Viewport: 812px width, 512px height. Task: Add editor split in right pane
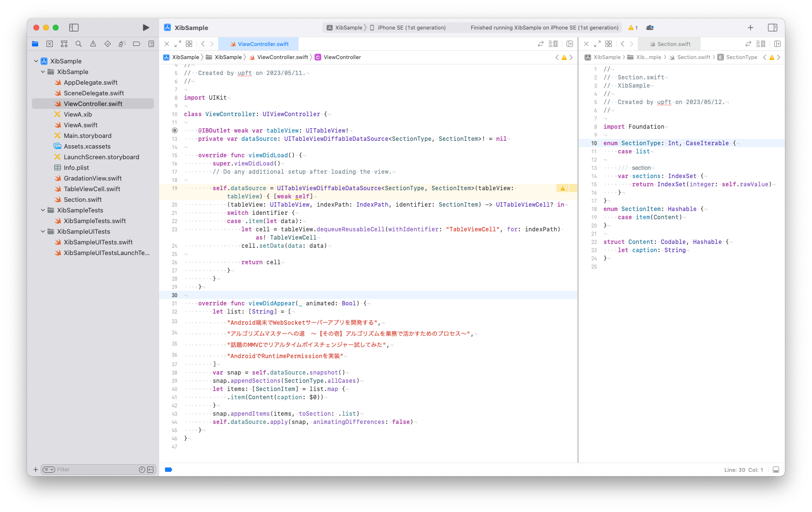[778, 44]
